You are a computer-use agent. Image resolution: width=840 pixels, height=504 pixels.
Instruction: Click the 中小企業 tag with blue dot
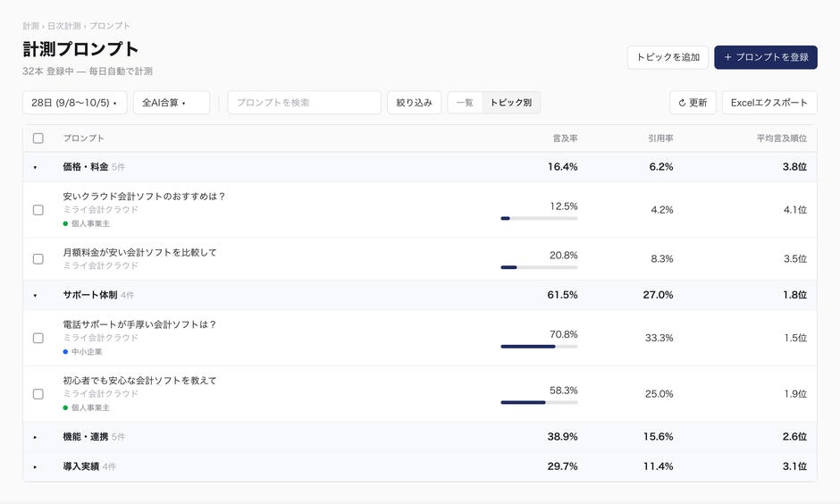click(82, 352)
